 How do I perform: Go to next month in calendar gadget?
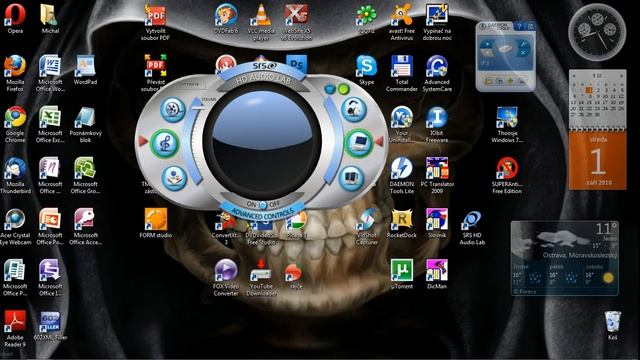(x=621, y=76)
